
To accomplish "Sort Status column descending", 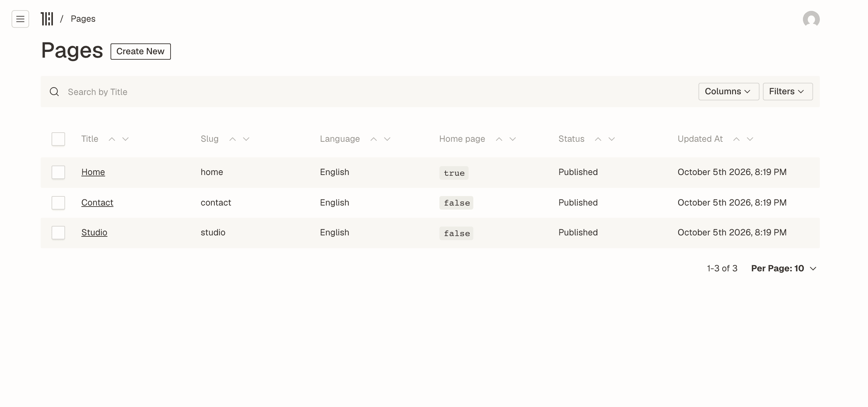I will coord(612,139).
